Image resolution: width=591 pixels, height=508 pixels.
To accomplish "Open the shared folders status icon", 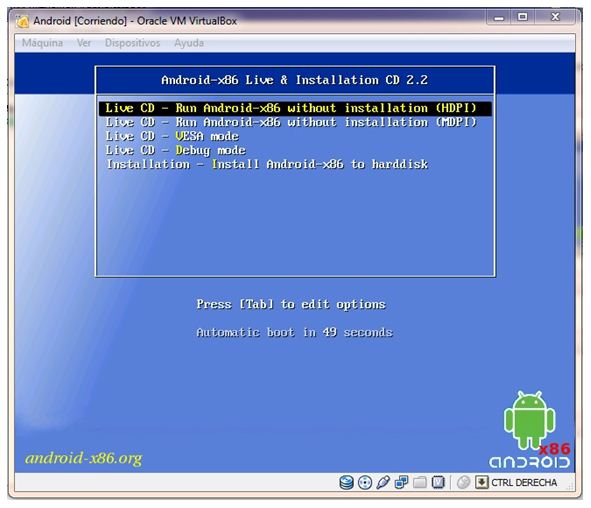I will (x=420, y=482).
